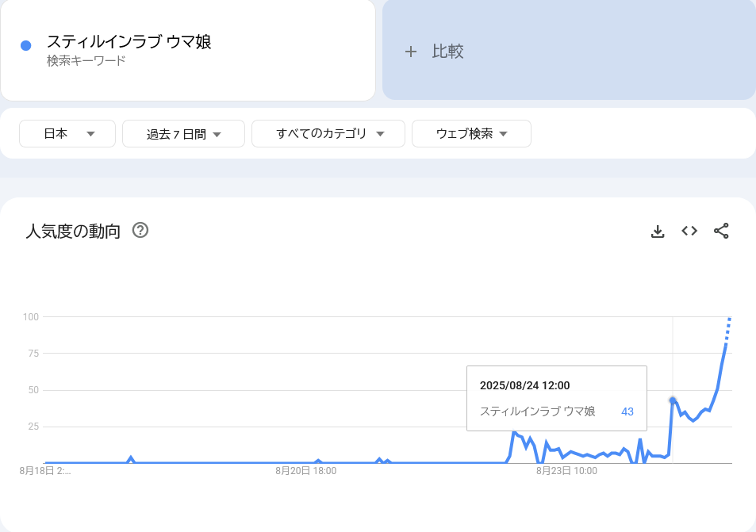Expand the 過去 7 日間 time range
The image size is (756, 532).
pyautogui.click(x=183, y=134)
